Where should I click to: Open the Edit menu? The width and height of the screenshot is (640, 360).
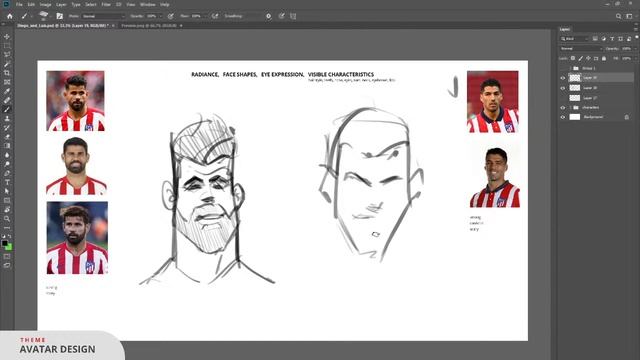[31, 4]
